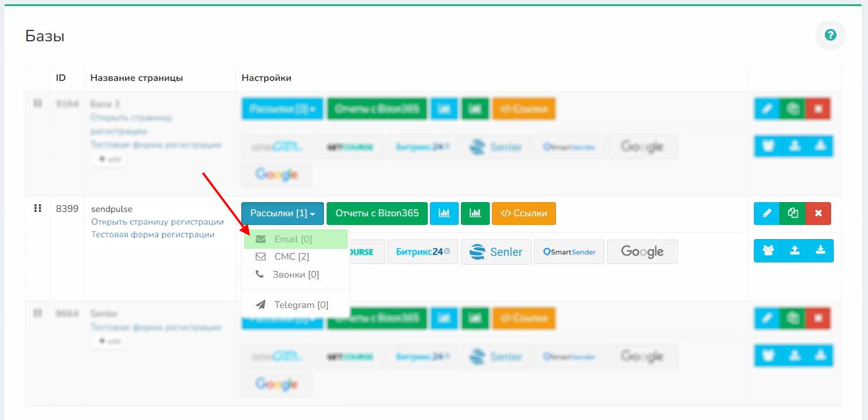This screenshot has width=868, height=420.
Task: Click the download icon in sendpulse row
Action: click(820, 250)
